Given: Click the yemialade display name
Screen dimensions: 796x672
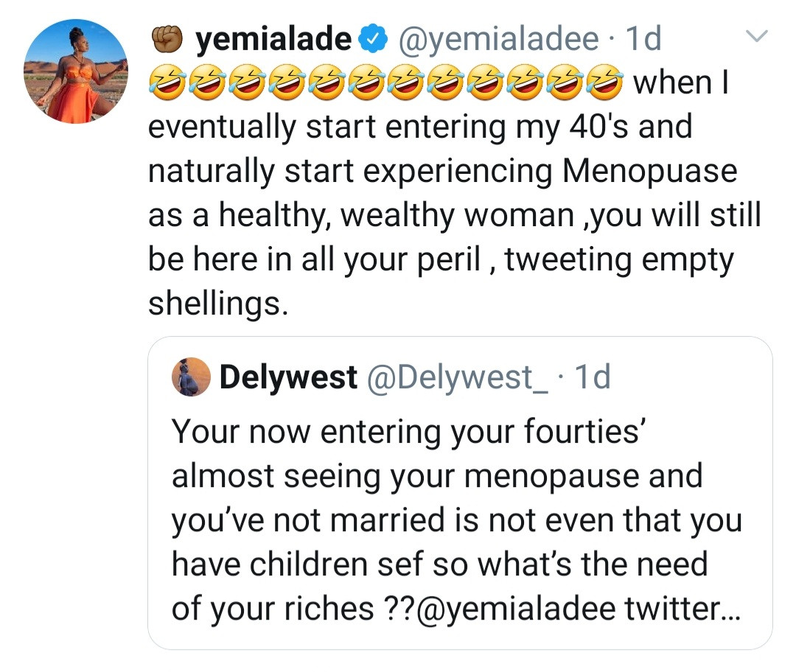Looking at the screenshot, I should click(273, 39).
